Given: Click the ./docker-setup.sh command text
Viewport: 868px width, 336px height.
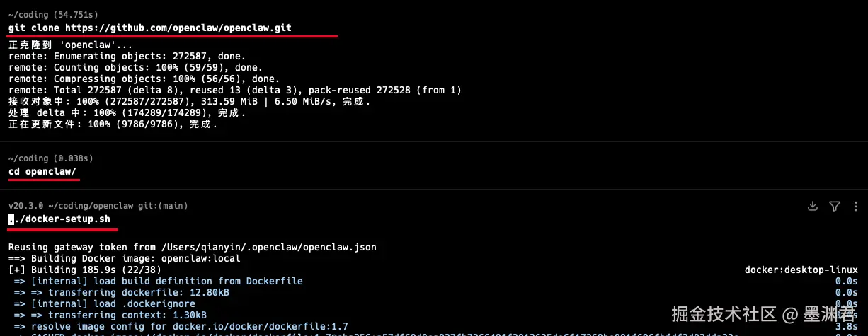Looking at the screenshot, I should tap(62, 219).
